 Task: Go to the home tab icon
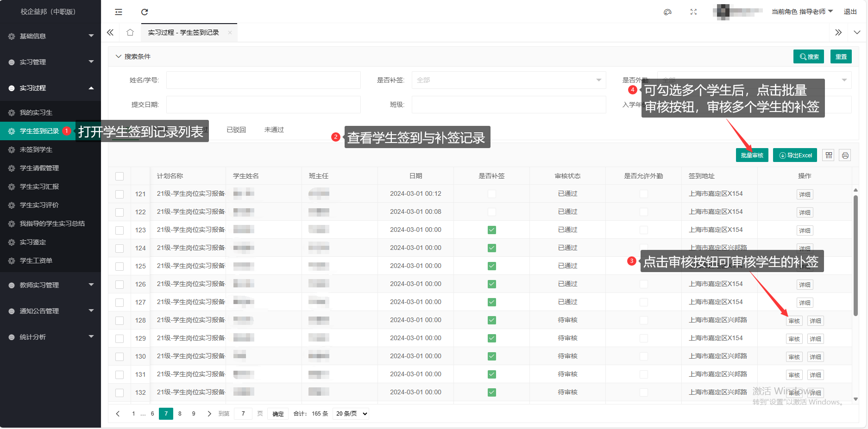click(130, 32)
